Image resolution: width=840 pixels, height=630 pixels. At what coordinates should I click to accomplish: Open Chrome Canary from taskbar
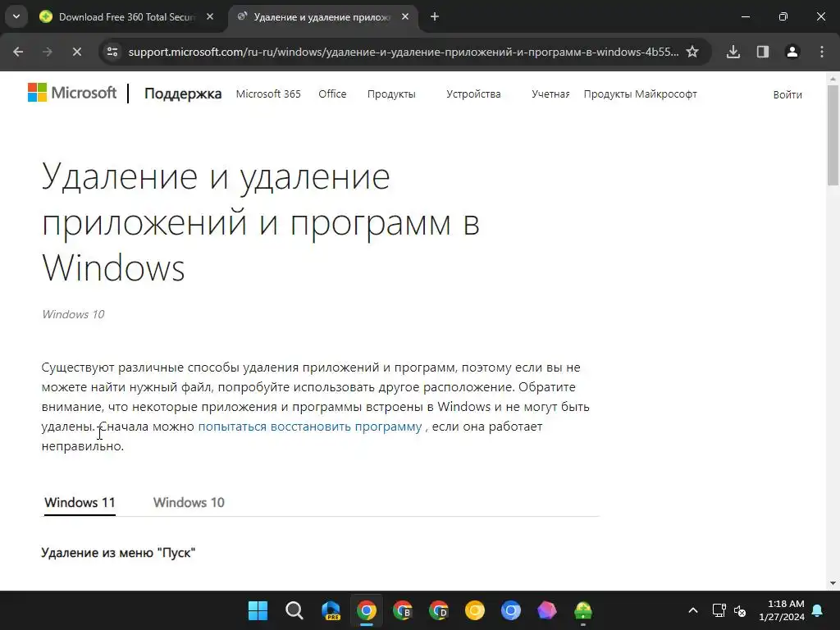pos(475,610)
